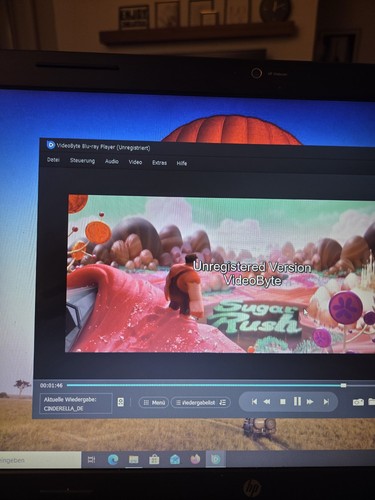Stop the video playback
This screenshot has width=375, height=500.
coord(283,402)
